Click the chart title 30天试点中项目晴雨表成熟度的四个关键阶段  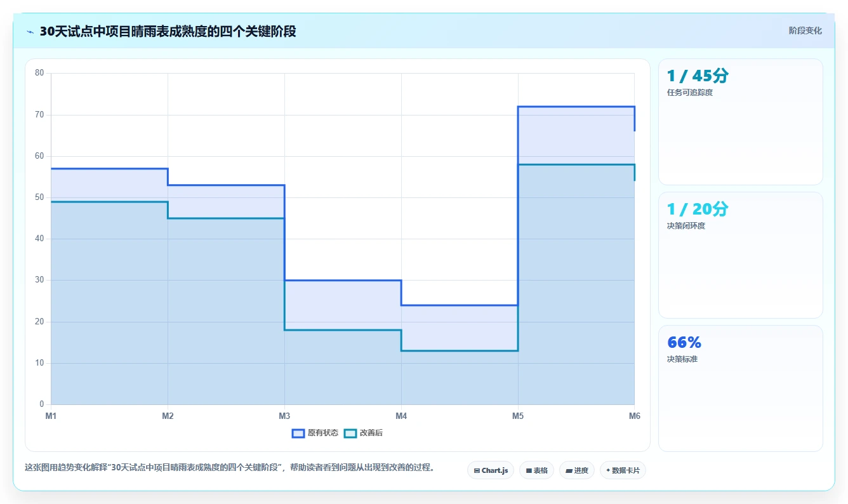pos(168,31)
